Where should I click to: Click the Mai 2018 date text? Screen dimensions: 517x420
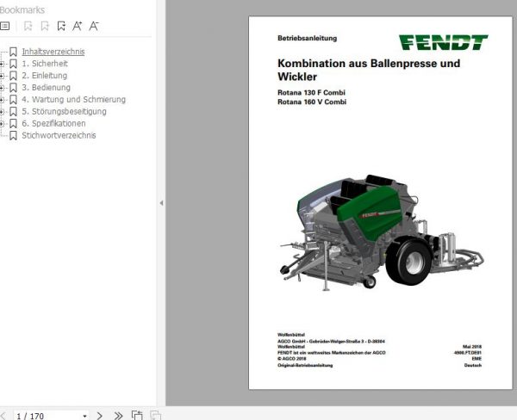[x=472, y=347]
